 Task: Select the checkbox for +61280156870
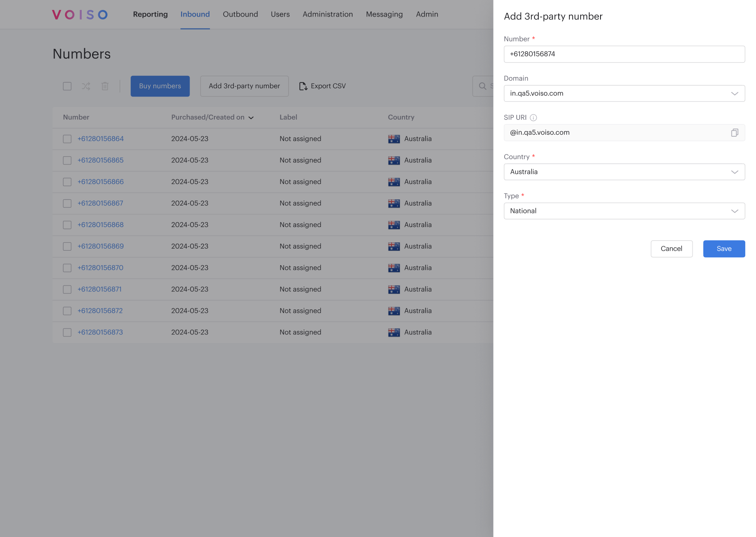click(67, 268)
